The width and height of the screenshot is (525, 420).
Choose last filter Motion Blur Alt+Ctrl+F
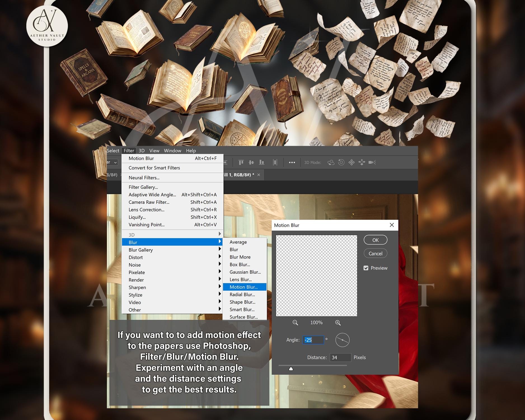tap(172, 158)
